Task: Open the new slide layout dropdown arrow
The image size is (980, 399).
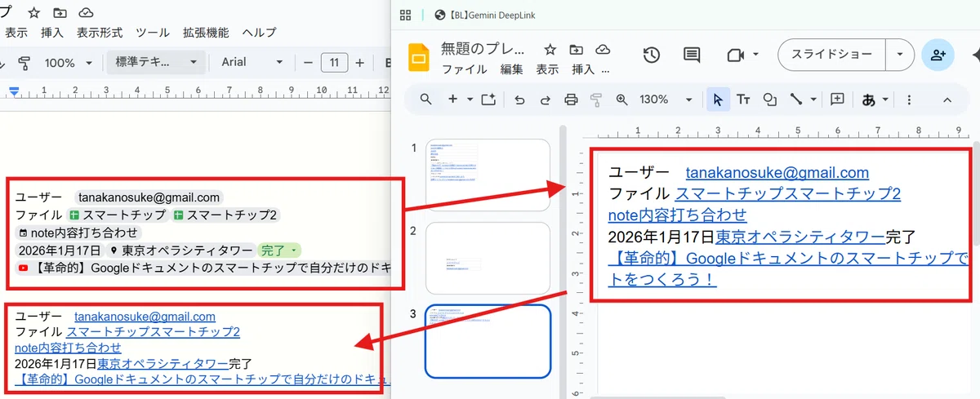Action: click(x=470, y=100)
